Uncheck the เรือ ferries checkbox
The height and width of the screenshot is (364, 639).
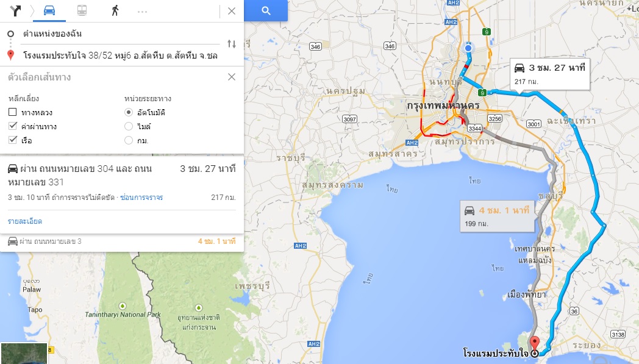13,140
